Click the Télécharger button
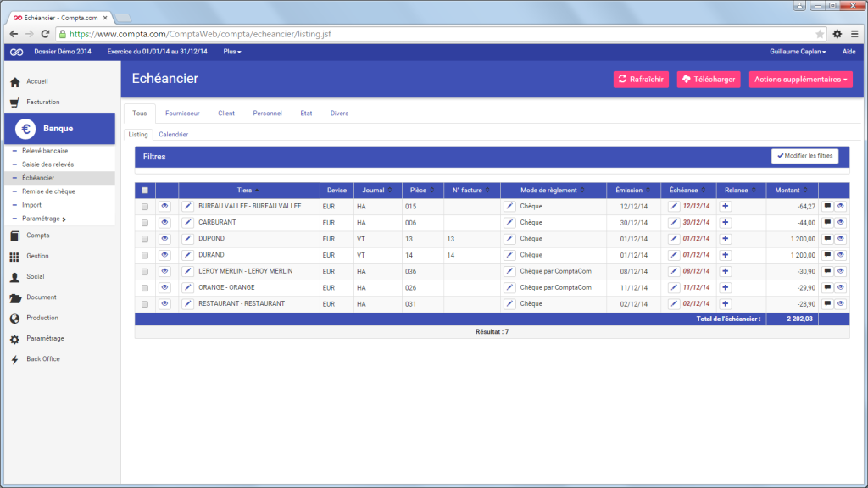The image size is (868, 488). 709,80
